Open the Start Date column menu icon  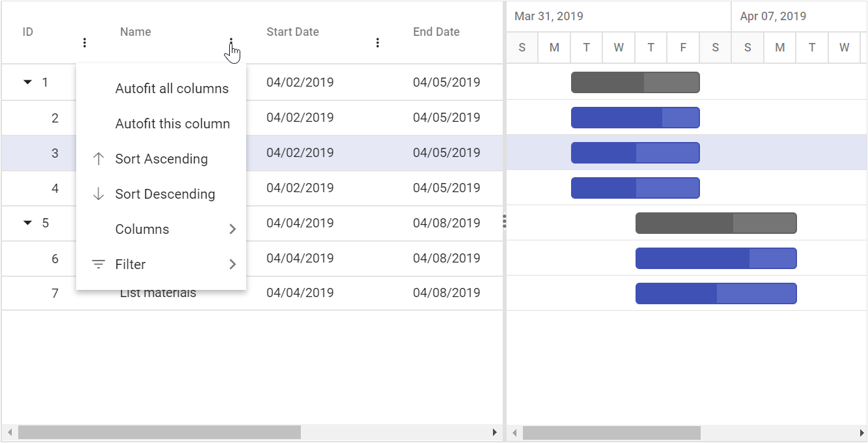[x=378, y=43]
